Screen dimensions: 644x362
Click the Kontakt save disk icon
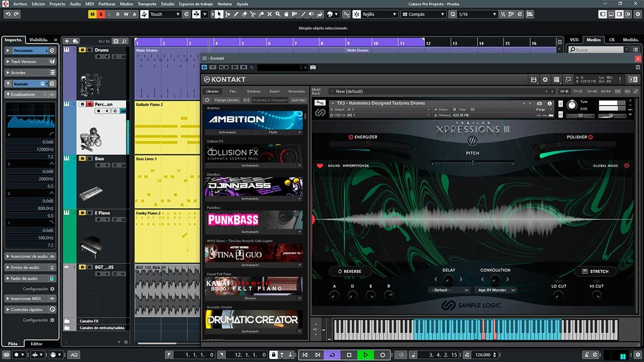[x=533, y=79]
